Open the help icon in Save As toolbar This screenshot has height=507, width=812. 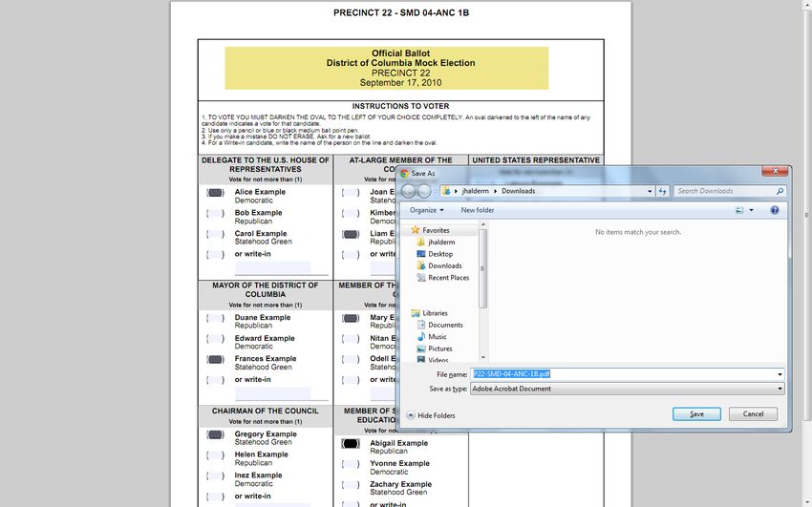(x=774, y=210)
